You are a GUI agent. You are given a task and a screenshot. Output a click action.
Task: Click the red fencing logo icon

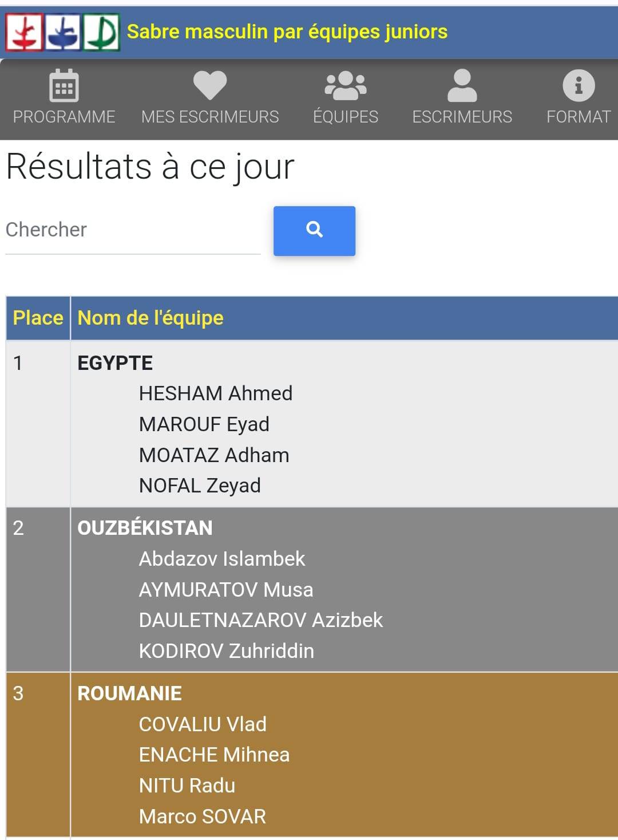point(25,32)
